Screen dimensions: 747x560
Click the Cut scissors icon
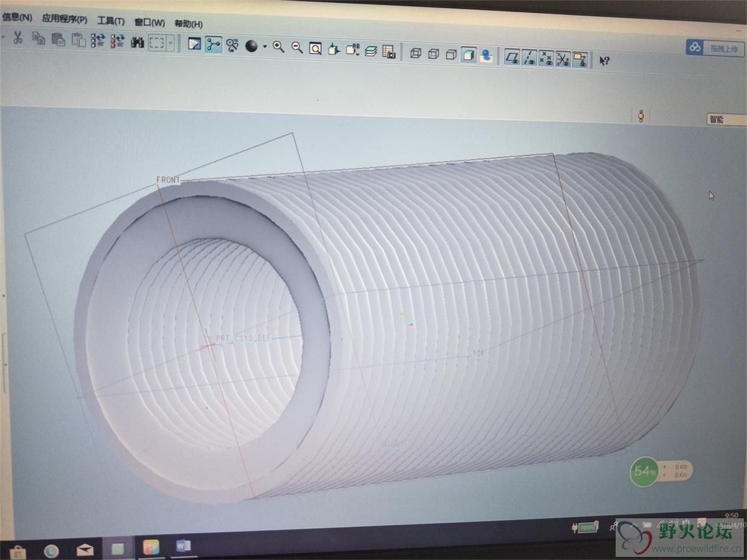17,38
